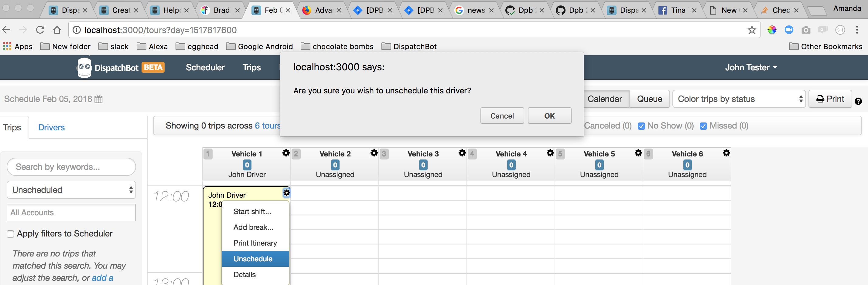Click the Vehicle 1 gear settings icon
Screen dimensions: 868x285
coord(286,153)
